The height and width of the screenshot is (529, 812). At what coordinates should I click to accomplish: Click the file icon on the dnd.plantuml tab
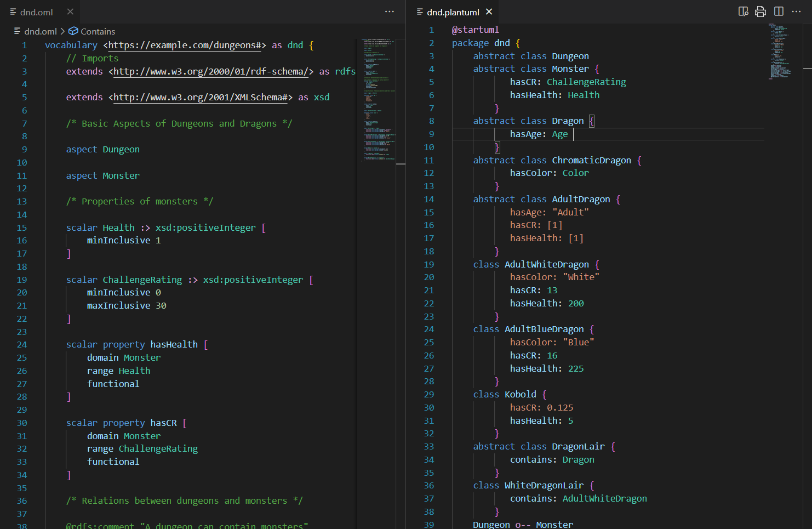coord(420,12)
